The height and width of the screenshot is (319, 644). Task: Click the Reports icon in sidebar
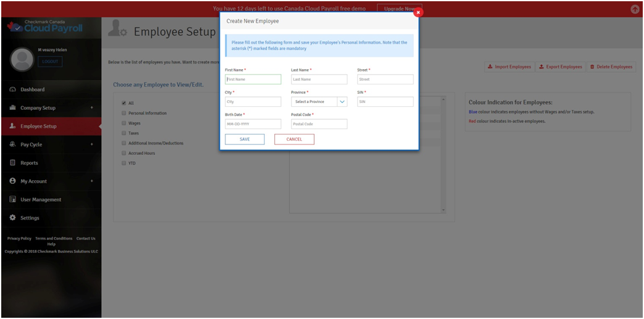tap(12, 163)
